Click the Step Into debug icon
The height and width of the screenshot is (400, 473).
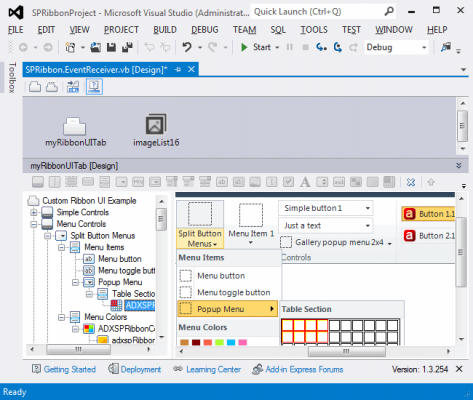(321, 47)
